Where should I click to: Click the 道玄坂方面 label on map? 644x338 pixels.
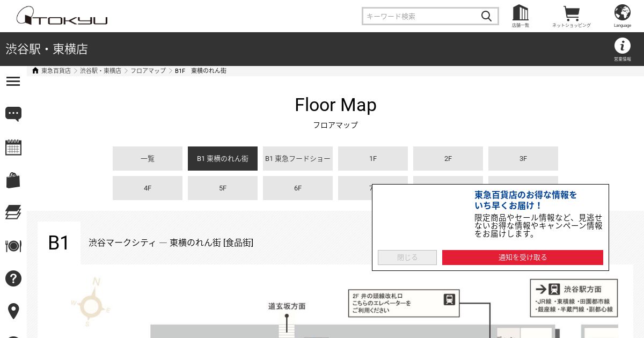click(x=287, y=306)
